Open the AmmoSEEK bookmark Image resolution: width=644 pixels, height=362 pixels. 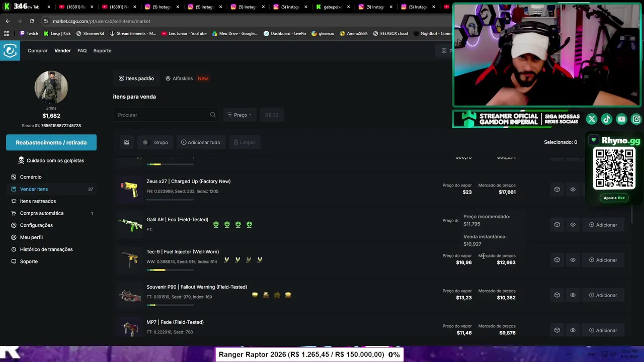tap(354, 34)
